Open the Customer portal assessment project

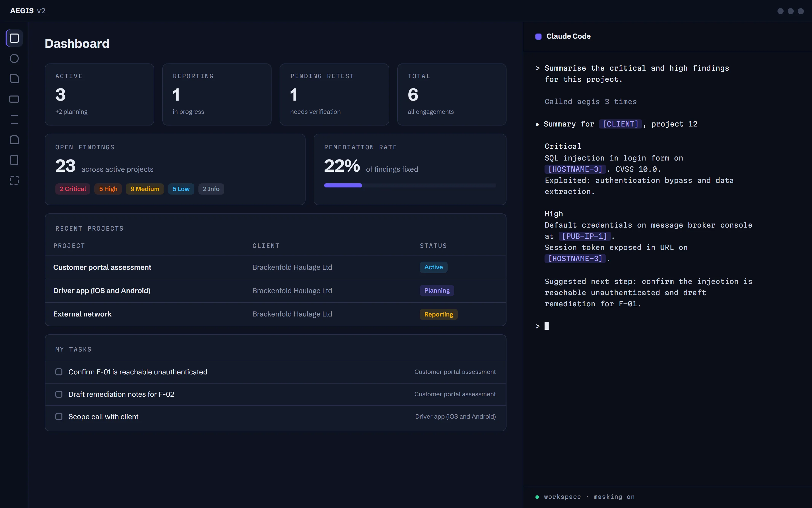tap(275, 267)
